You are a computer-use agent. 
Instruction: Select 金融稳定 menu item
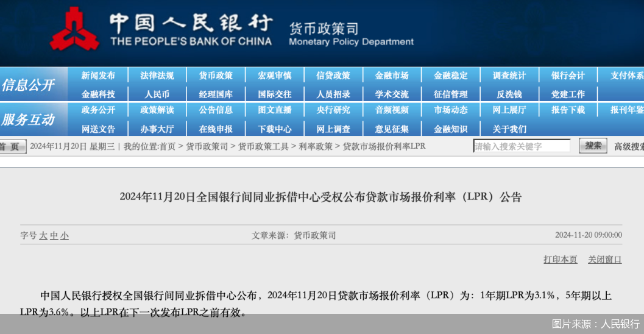(450, 76)
